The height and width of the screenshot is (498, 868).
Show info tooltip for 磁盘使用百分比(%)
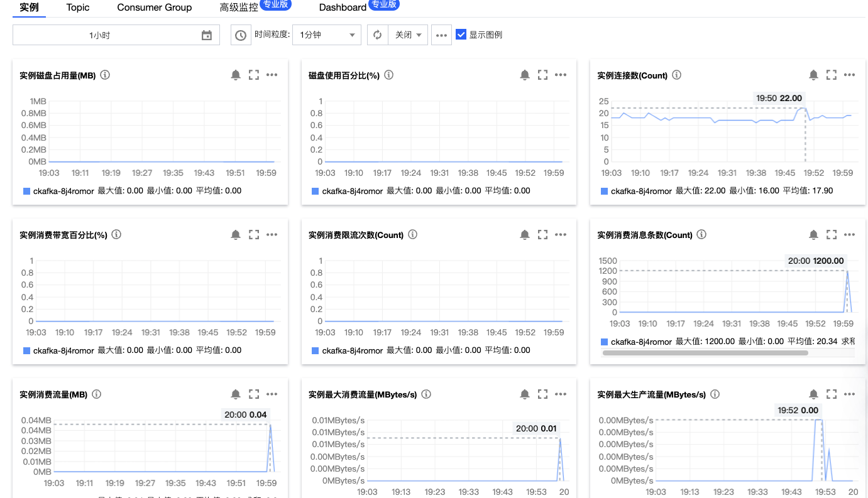[389, 75]
